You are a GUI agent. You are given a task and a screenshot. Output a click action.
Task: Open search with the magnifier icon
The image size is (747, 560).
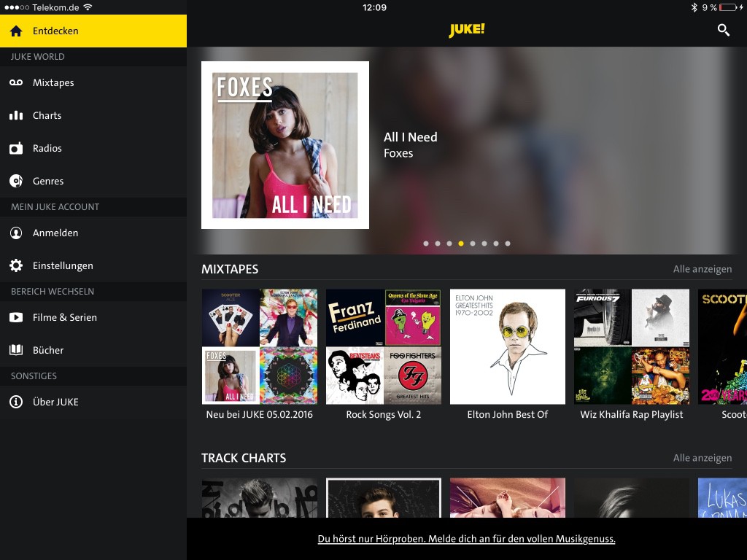click(723, 30)
